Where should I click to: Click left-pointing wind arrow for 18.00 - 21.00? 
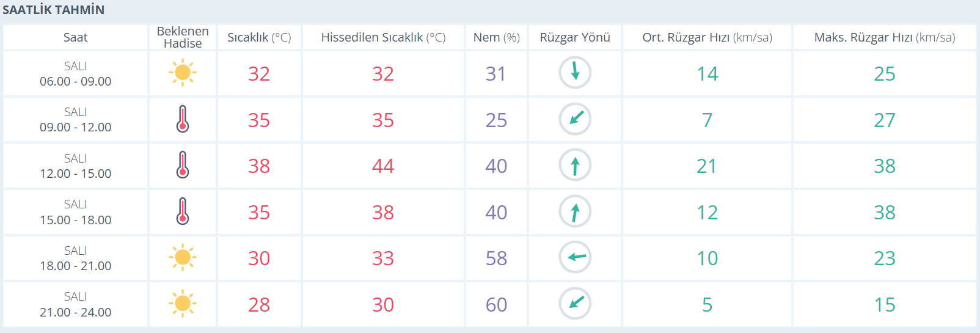click(575, 257)
